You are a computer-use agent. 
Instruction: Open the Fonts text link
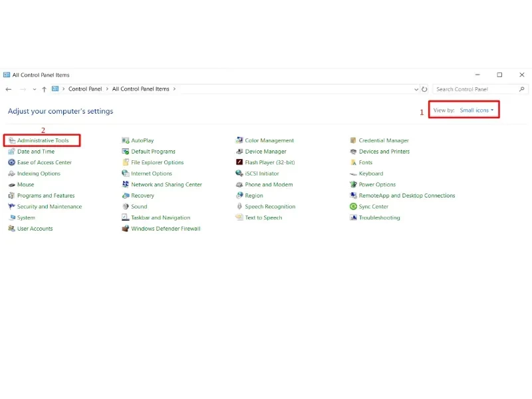tap(366, 162)
